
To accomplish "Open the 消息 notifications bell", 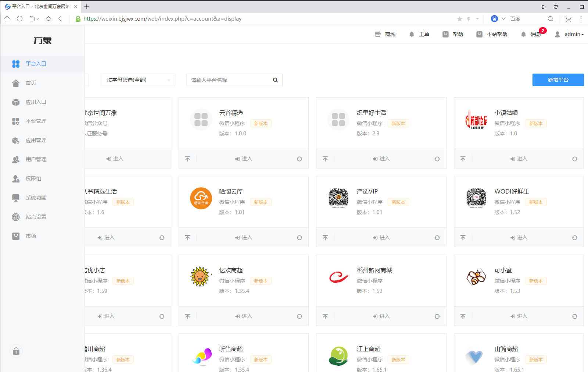I will pos(524,34).
